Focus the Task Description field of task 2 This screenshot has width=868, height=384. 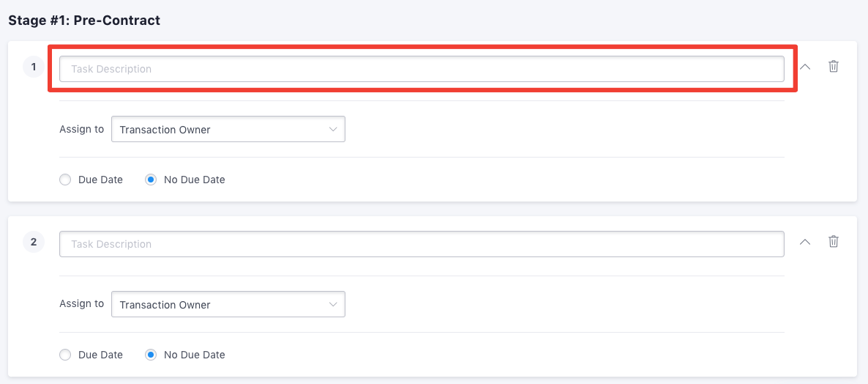(422, 244)
